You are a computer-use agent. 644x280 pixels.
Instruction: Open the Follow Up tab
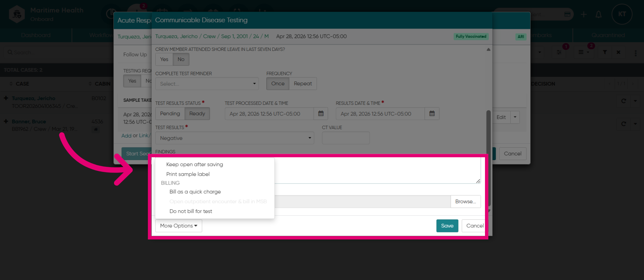(x=135, y=54)
